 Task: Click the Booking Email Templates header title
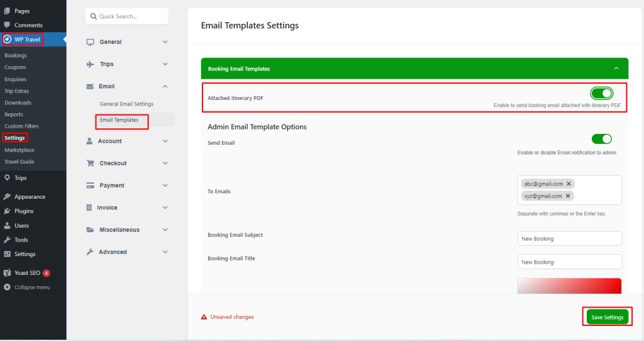(x=238, y=69)
